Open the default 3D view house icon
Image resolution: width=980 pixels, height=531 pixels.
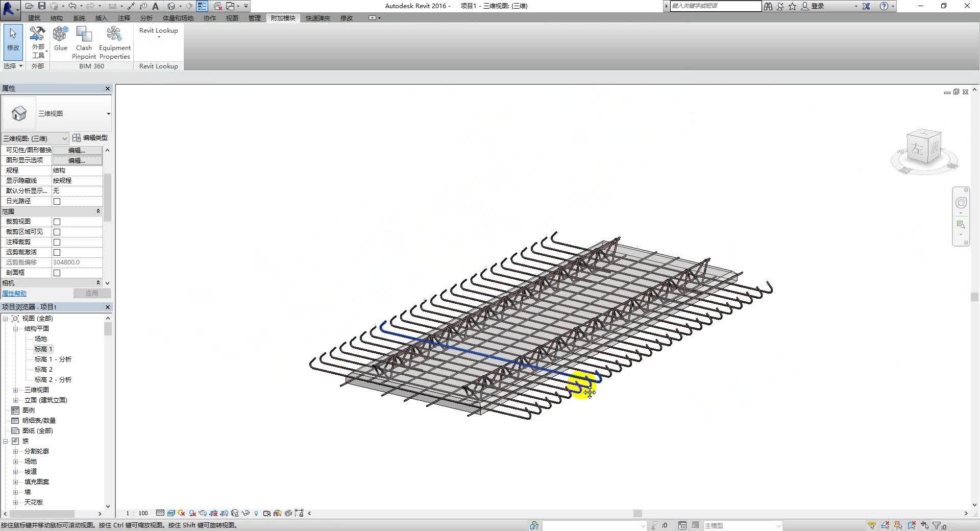tap(171, 6)
